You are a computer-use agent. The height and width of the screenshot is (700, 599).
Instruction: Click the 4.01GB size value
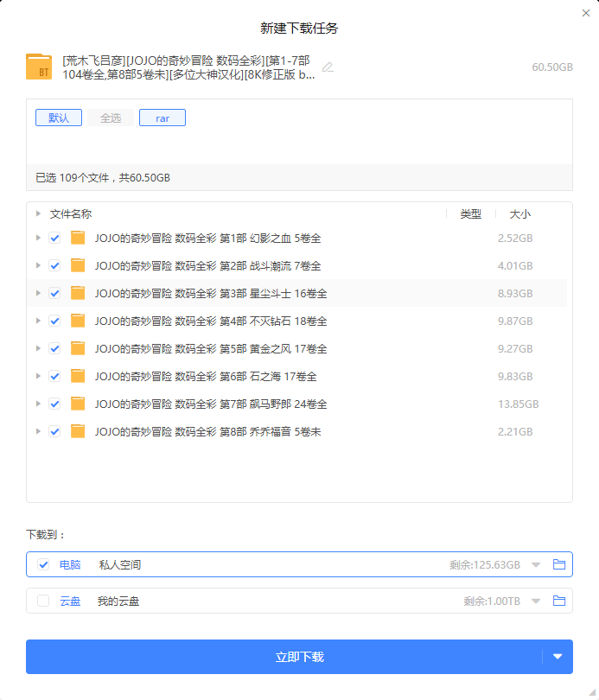[515, 266]
